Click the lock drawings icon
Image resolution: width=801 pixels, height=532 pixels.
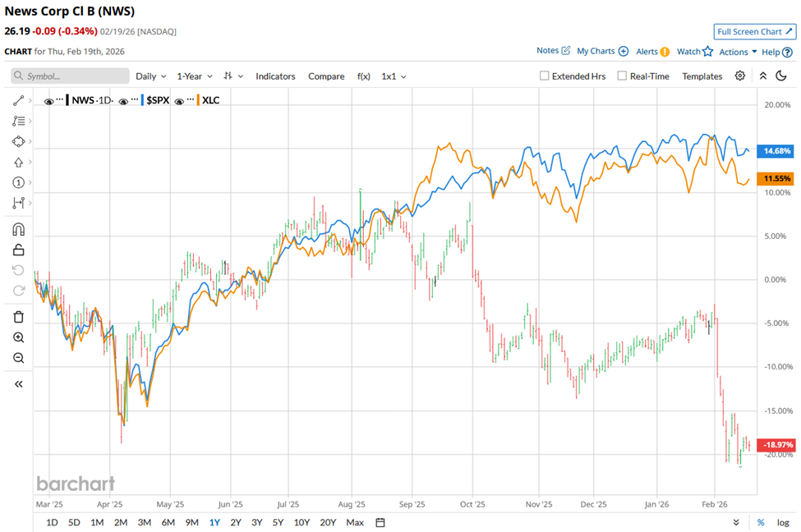pos(18,250)
